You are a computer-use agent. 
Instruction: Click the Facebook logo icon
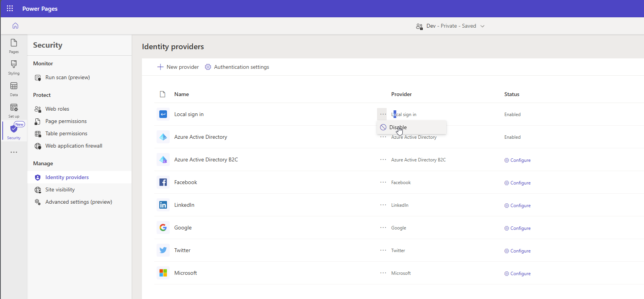pyautogui.click(x=163, y=182)
